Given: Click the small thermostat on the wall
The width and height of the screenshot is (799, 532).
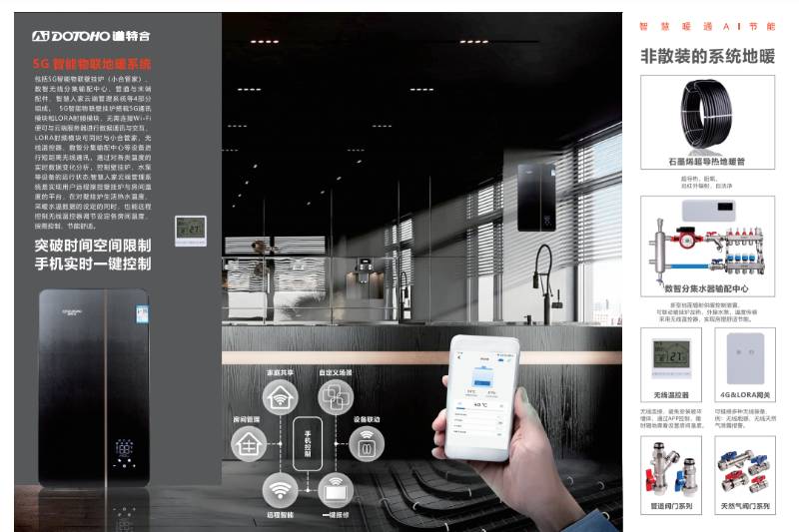Looking at the screenshot, I should 188,229.
